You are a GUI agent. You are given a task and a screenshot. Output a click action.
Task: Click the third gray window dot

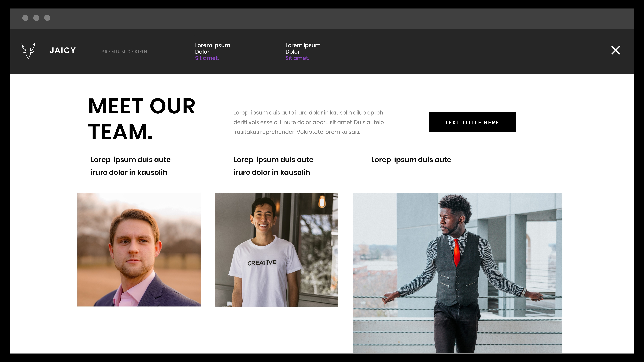pos(47,18)
